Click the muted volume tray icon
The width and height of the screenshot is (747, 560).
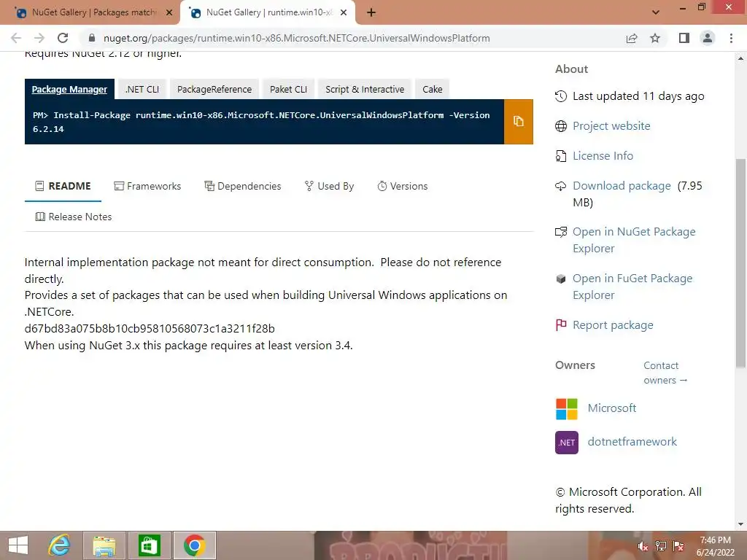(643, 546)
